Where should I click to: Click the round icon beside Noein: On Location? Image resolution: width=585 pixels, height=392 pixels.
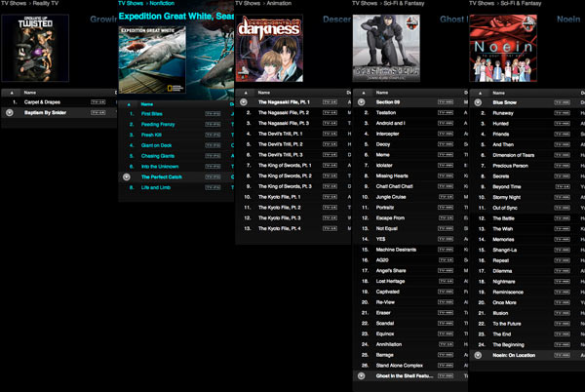477,355
